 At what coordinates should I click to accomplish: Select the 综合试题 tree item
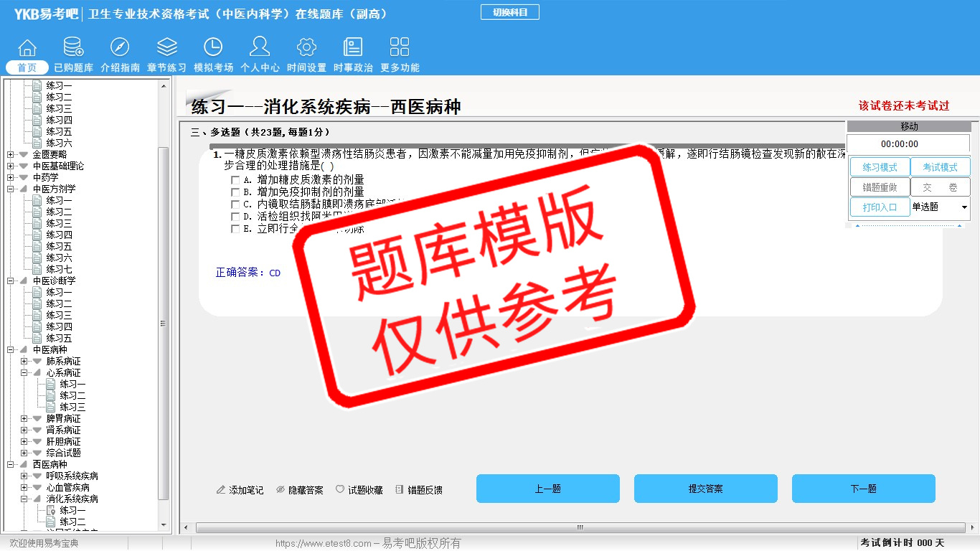(x=64, y=453)
